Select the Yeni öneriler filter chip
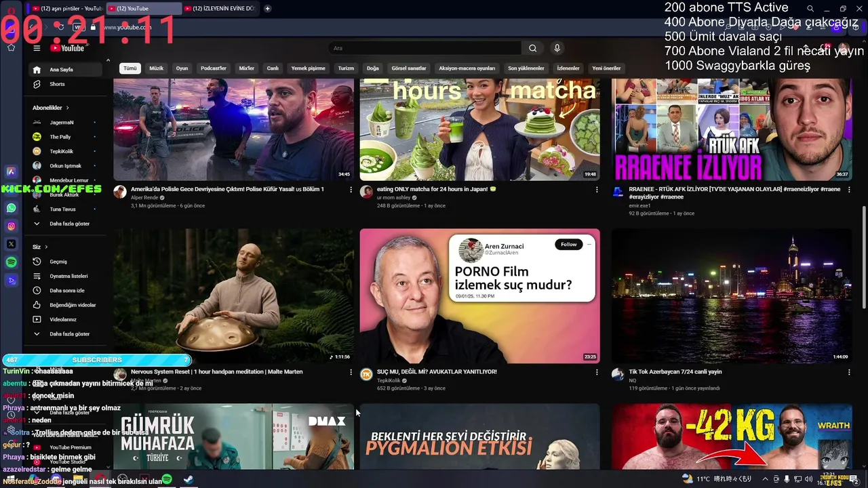The height and width of the screenshot is (488, 868). (606, 68)
